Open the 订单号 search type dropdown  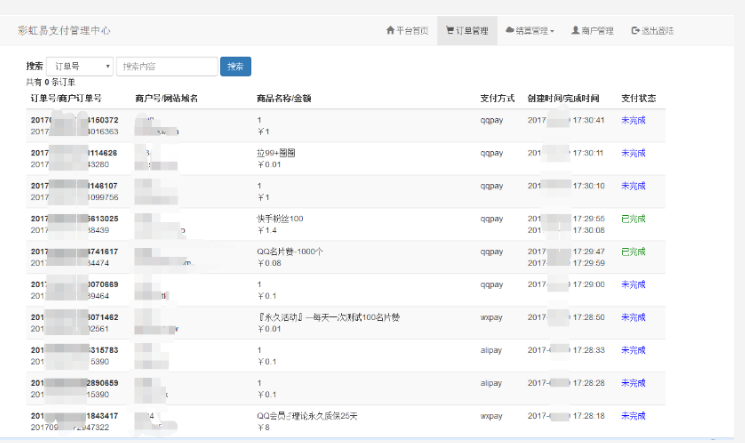pyautogui.click(x=80, y=66)
